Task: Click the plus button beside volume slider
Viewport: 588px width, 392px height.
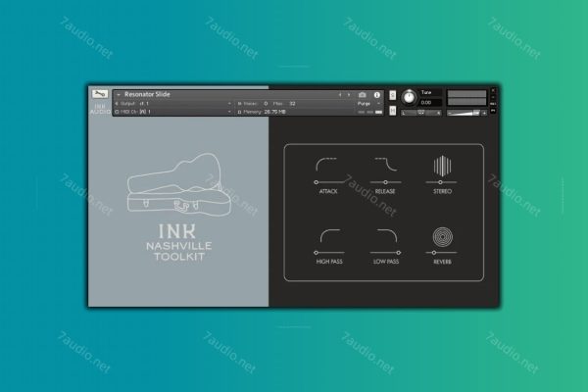Action: pos(484,113)
